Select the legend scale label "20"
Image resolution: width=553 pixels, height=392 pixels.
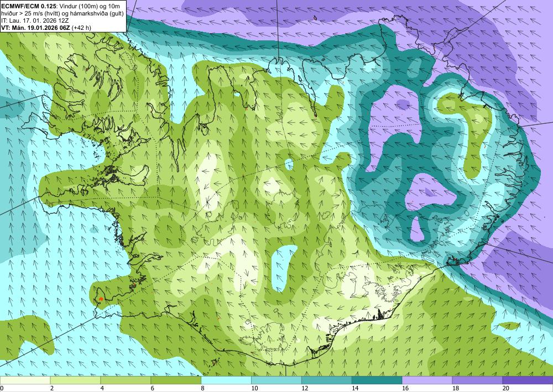coord(506,388)
